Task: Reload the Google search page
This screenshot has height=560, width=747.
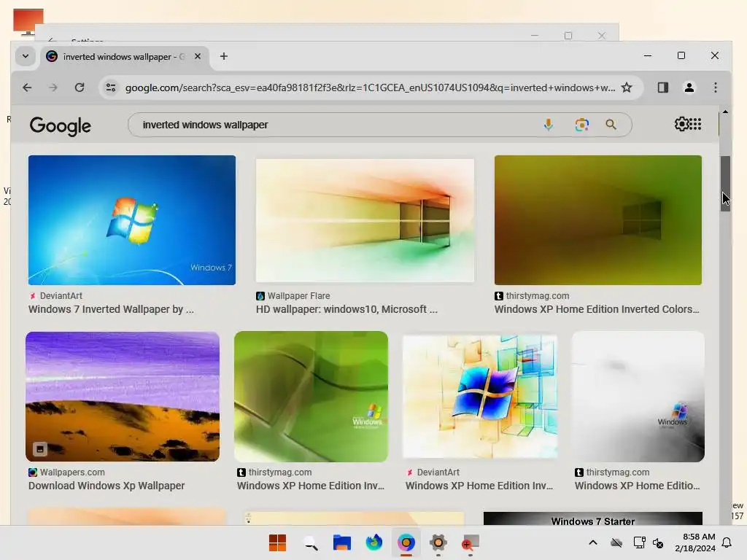Action: (80, 87)
